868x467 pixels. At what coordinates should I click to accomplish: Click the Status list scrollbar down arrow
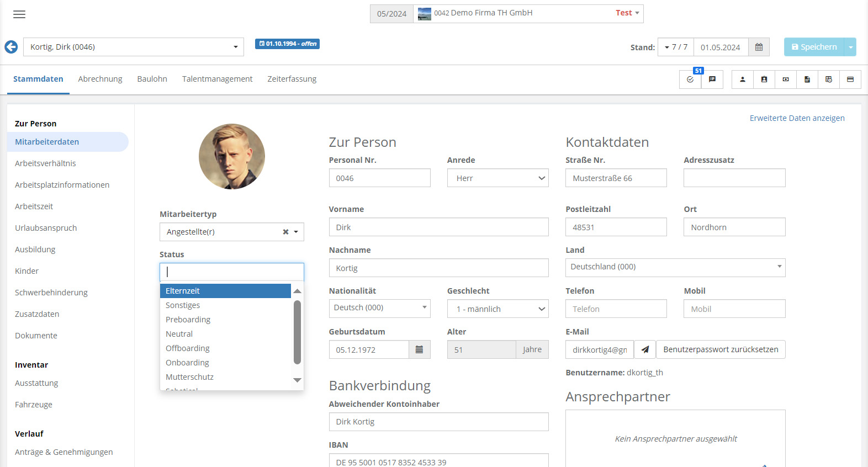297,380
